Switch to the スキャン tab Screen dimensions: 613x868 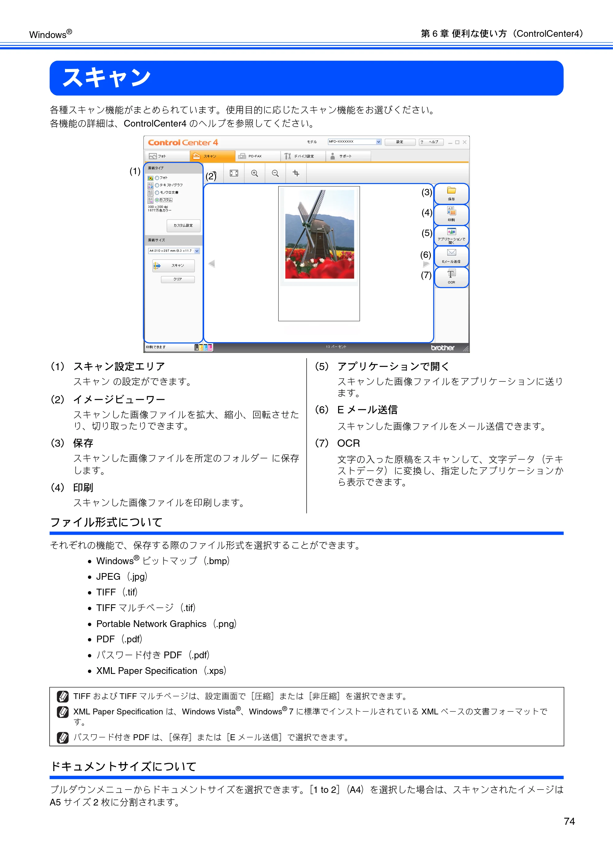(x=212, y=156)
